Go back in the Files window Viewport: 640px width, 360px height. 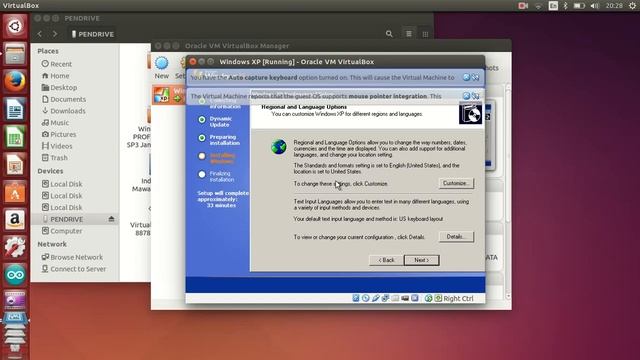[40, 34]
